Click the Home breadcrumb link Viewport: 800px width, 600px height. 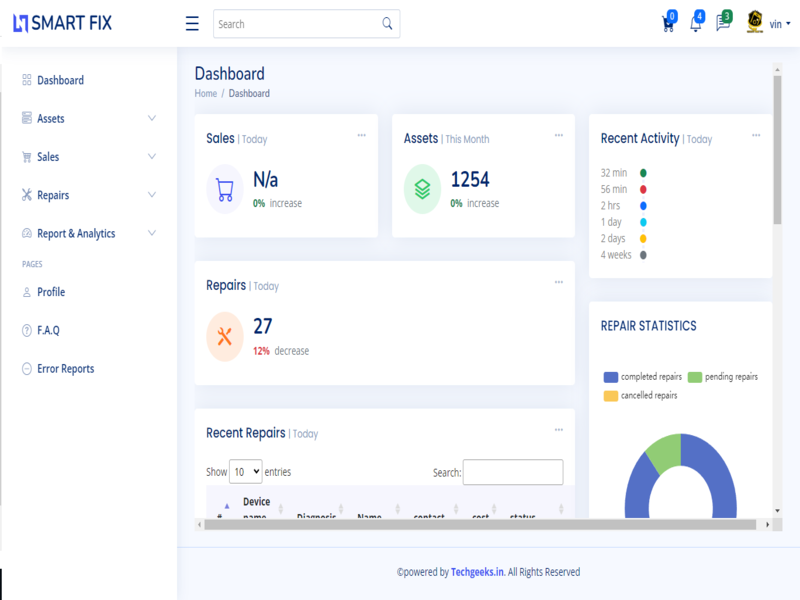pos(205,93)
